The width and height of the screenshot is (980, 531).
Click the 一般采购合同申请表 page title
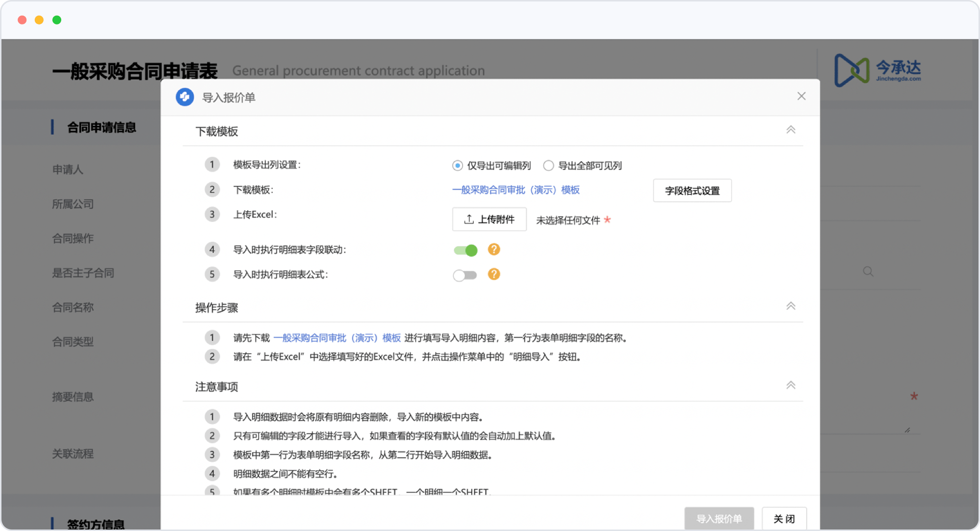point(135,71)
